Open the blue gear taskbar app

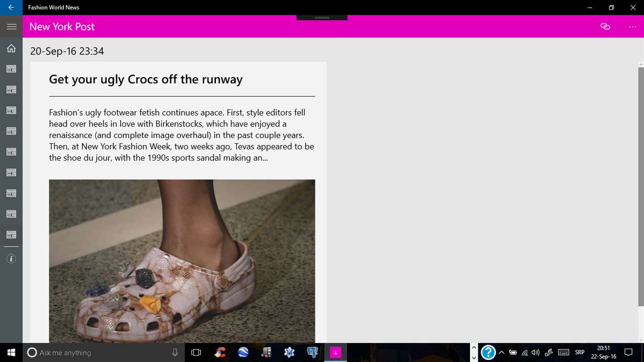click(289, 353)
